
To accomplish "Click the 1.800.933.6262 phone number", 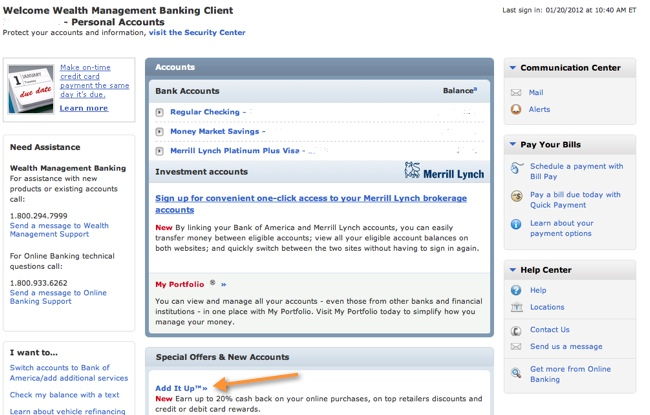I will 39,283.
